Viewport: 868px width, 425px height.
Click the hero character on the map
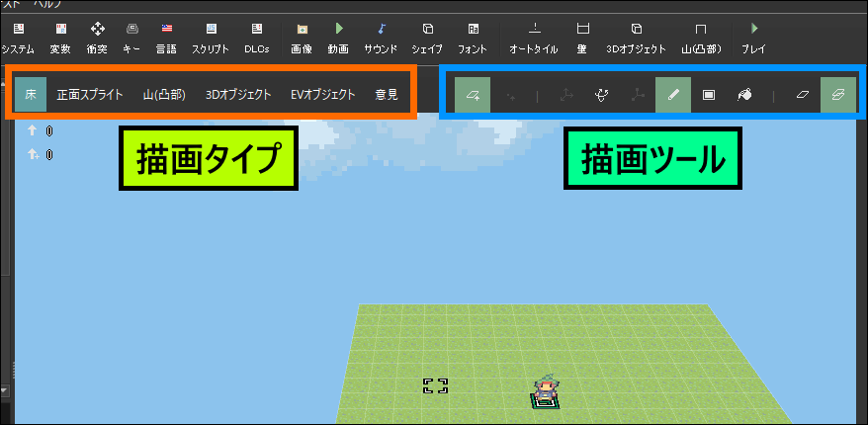tap(546, 390)
